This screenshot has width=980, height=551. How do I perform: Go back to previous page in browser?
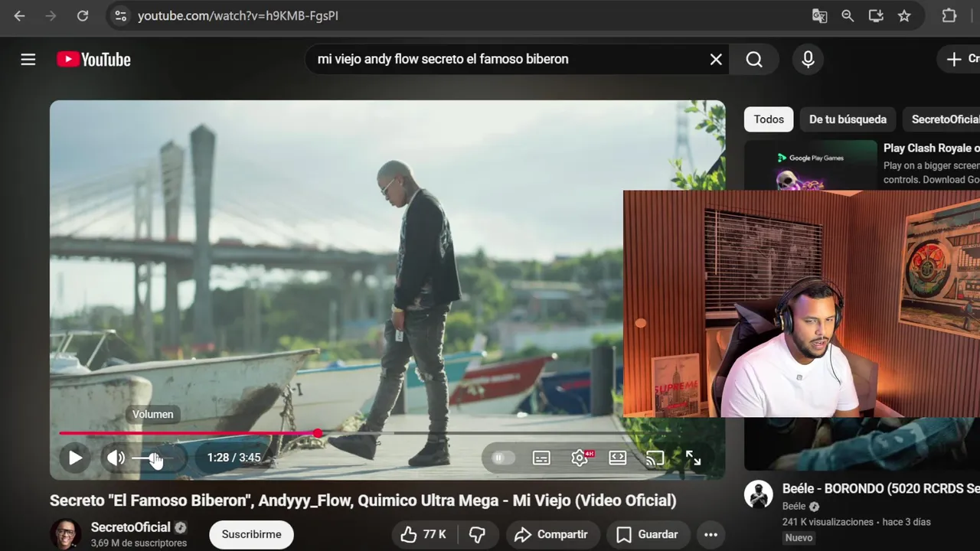[x=20, y=16]
